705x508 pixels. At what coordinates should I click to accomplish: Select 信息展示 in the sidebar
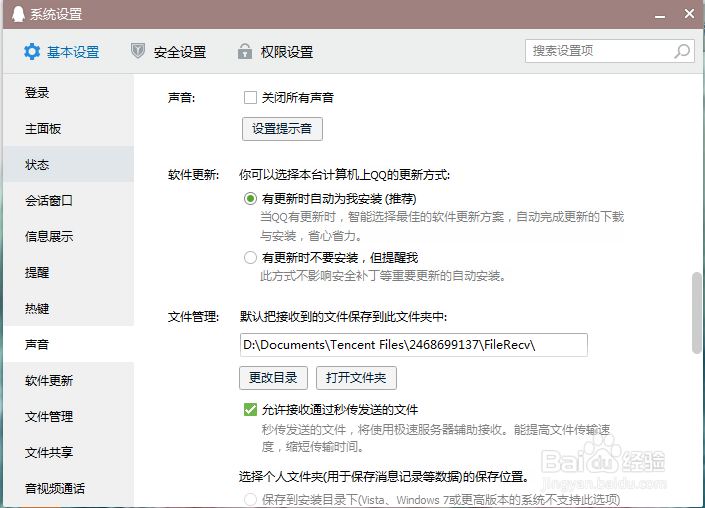pyautogui.click(x=69, y=236)
